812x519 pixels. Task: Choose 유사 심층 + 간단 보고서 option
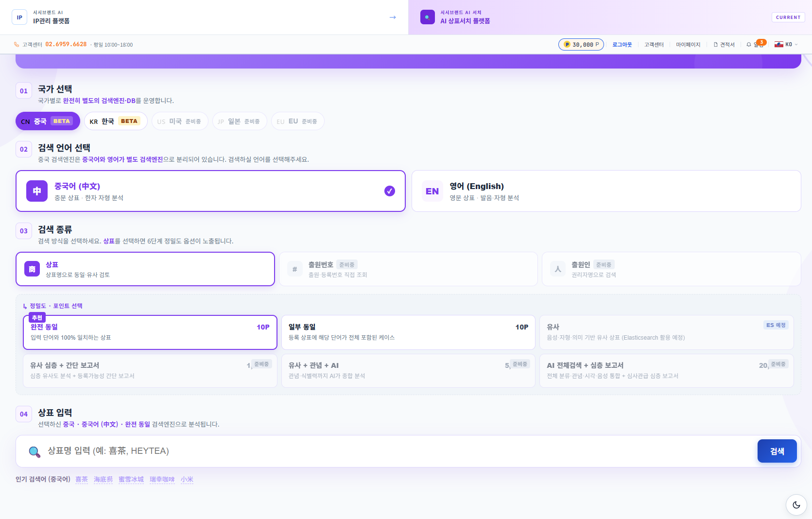(x=150, y=371)
